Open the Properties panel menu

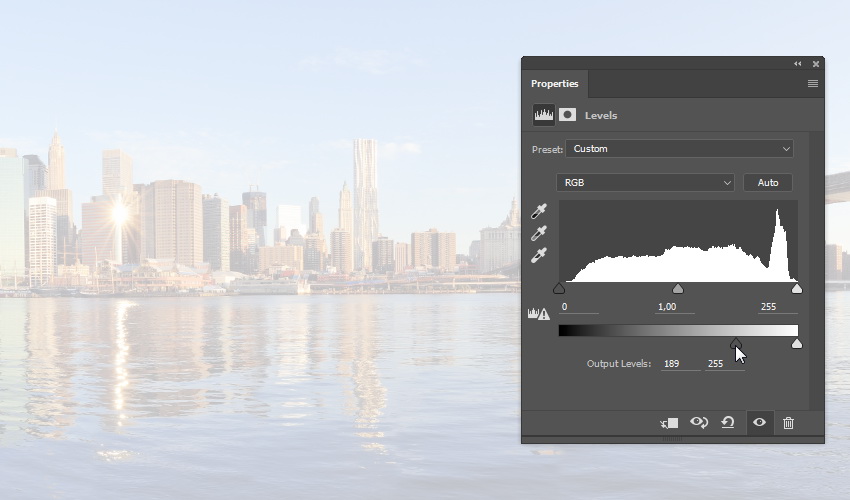tap(813, 84)
